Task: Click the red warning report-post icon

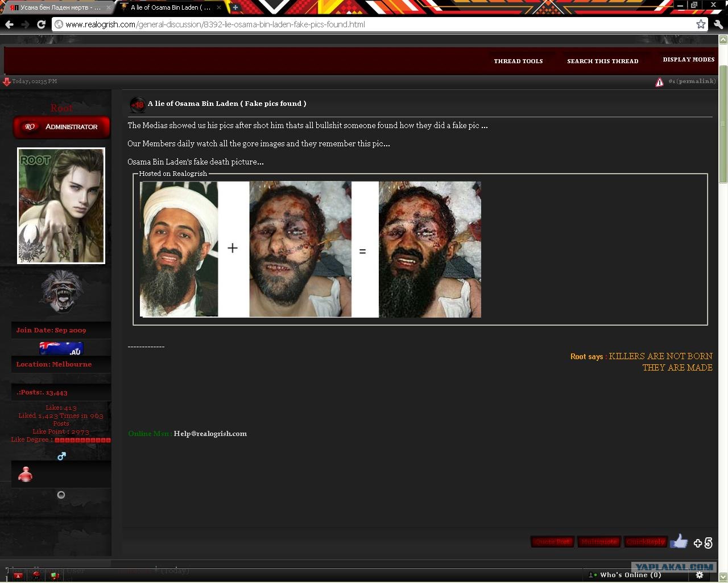Action: [x=659, y=82]
